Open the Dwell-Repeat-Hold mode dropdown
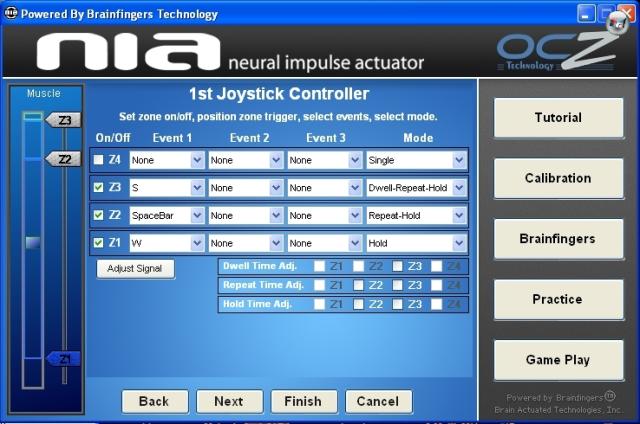Screen dimensions: 640x424 (x=416, y=188)
